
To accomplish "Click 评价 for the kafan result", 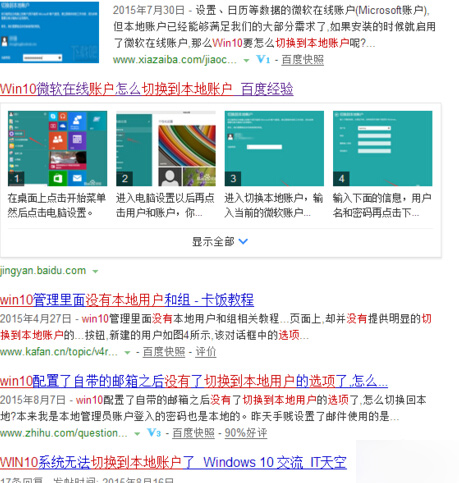I will [x=206, y=352].
